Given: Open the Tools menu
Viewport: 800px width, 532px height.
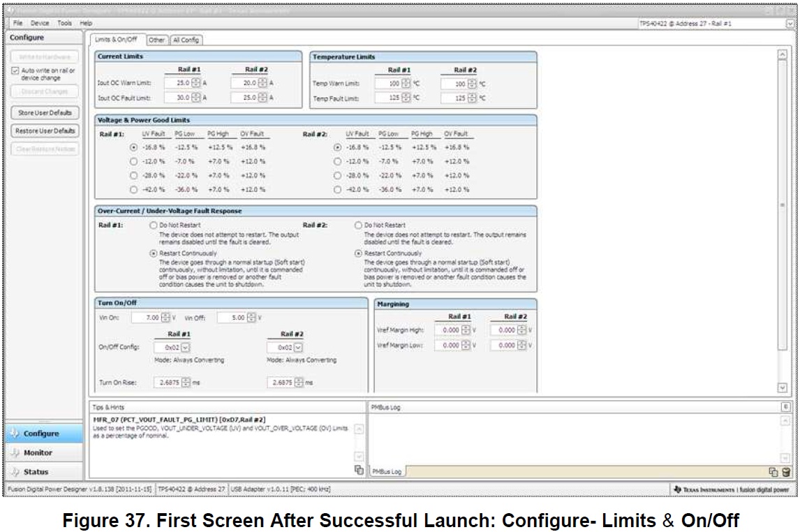Looking at the screenshot, I should (x=64, y=23).
